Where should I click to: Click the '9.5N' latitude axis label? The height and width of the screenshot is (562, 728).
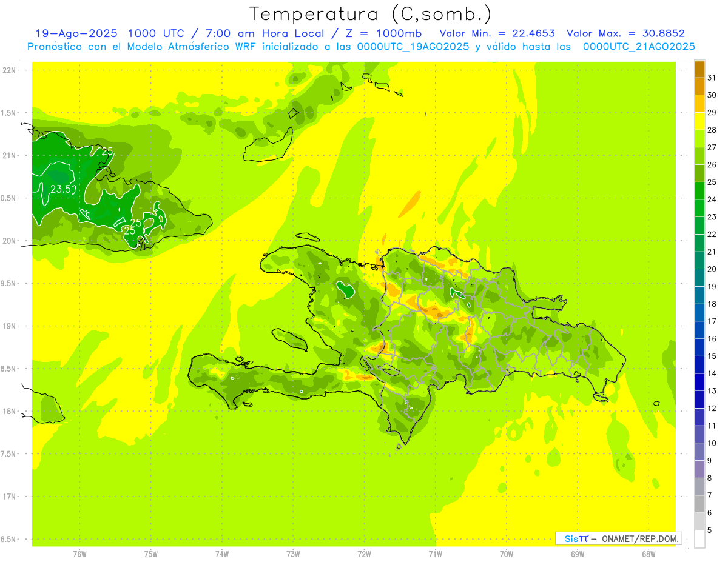tap(9, 283)
